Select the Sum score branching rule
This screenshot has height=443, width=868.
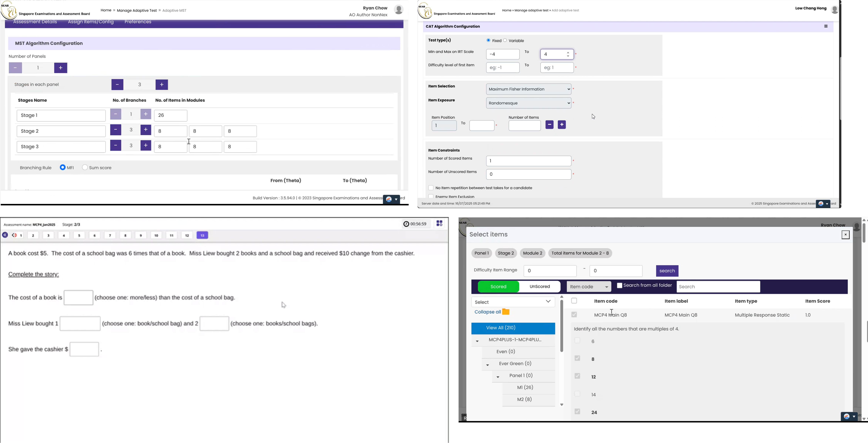pos(85,167)
